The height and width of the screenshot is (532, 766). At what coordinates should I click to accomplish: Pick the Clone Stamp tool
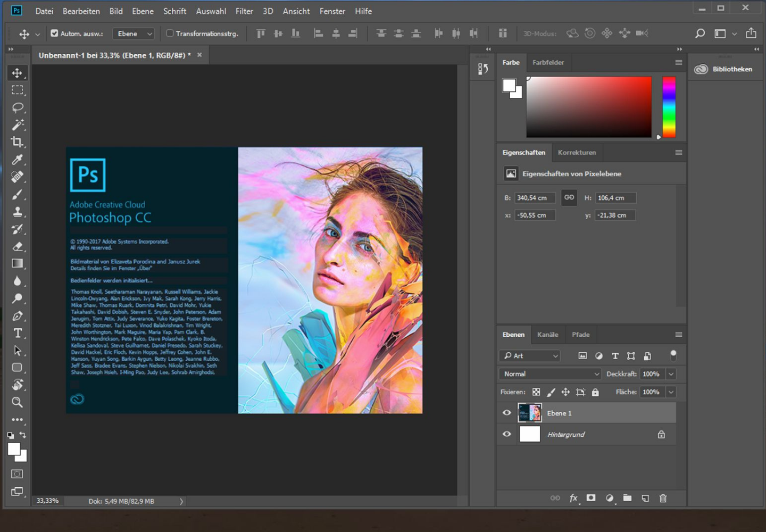click(18, 212)
